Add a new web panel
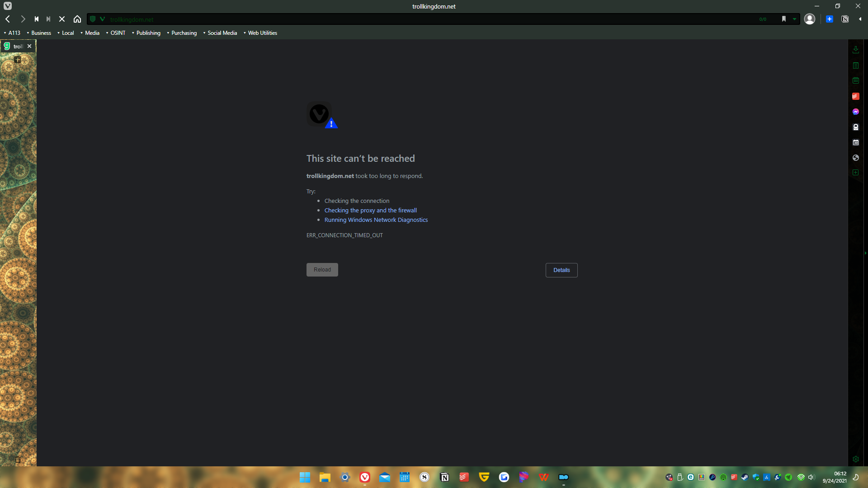This screenshot has height=488, width=868. (x=856, y=173)
